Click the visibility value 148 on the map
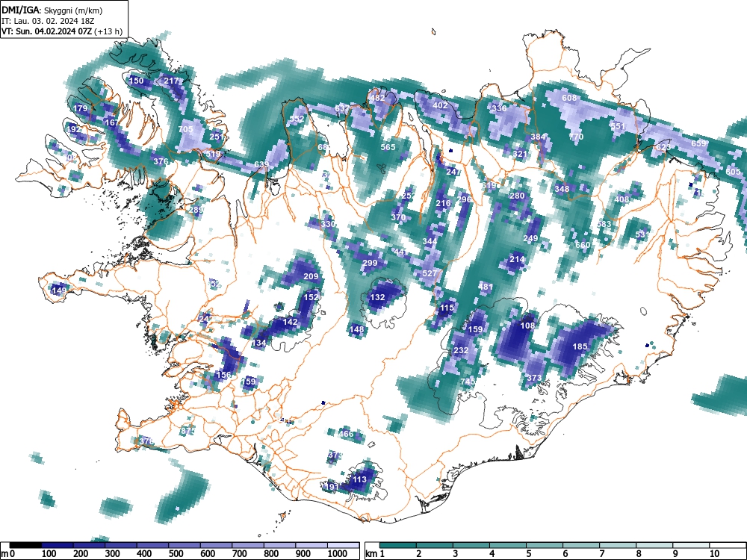Image resolution: width=747 pixels, height=560 pixels. 356,329
